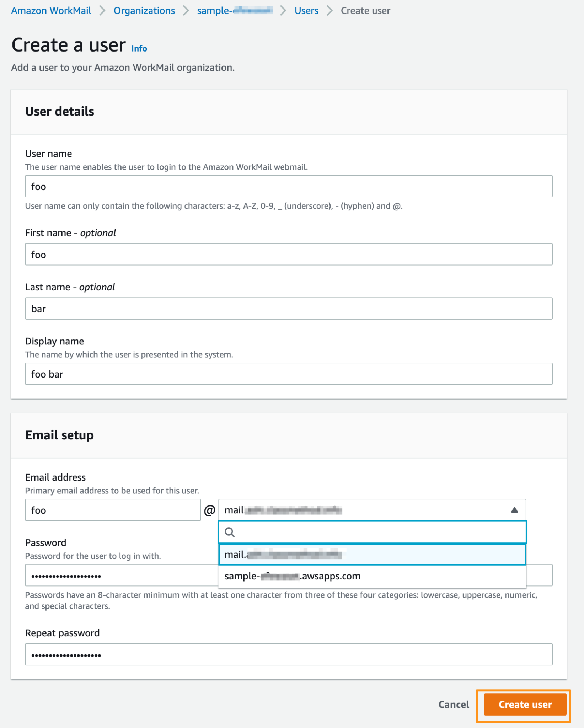This screenshot has width=584, height=728.
Task: Click the email address local-part field
Action: pyautogui.click(x=113, y=510)
